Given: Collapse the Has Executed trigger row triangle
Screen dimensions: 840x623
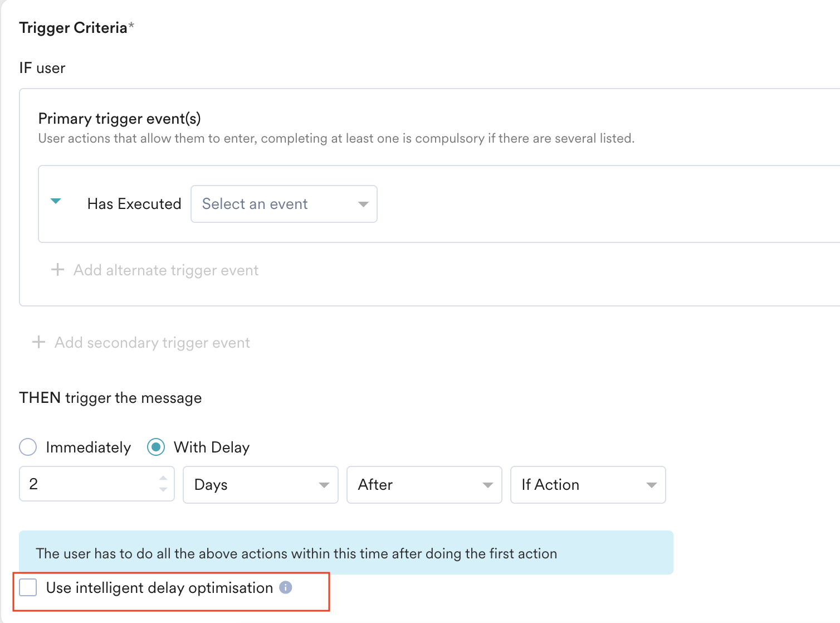Looking at the screenshot, I should click(56, 201).
